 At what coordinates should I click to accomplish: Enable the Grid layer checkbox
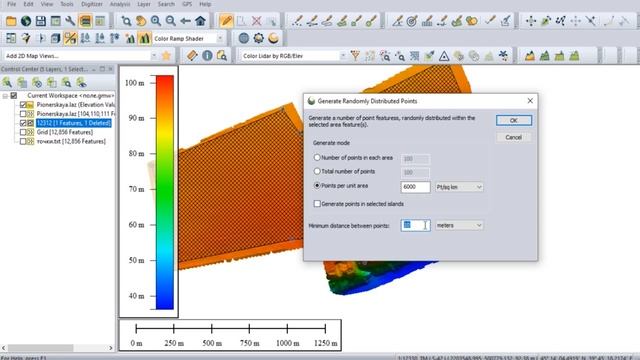click(23, 132)
